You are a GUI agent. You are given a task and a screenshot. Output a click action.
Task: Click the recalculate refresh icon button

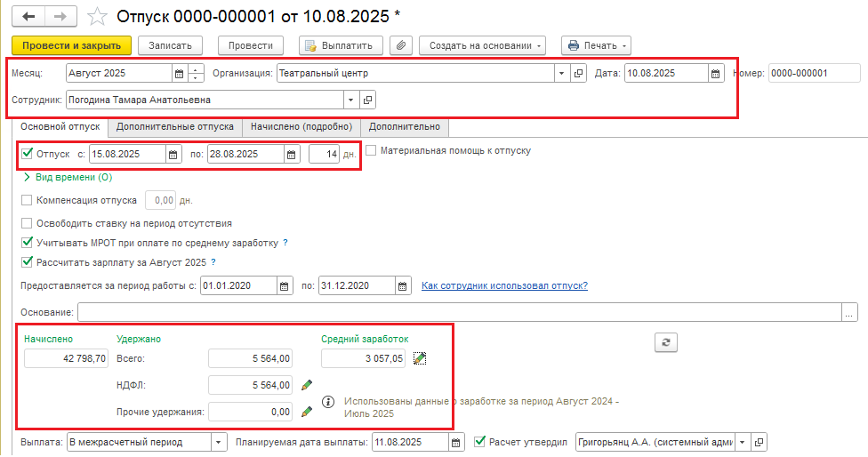(x=666, y=342)
